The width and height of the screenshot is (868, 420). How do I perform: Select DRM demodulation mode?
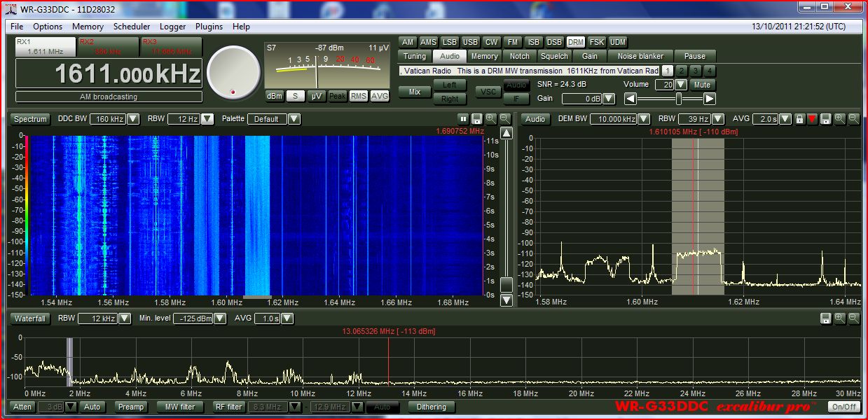click(x=576, y=42)
